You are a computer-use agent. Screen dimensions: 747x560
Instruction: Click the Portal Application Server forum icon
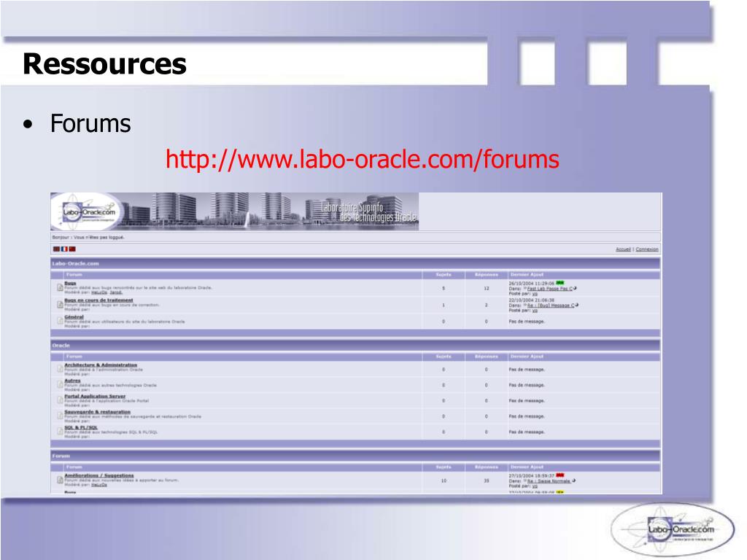[x=60, y=400]
